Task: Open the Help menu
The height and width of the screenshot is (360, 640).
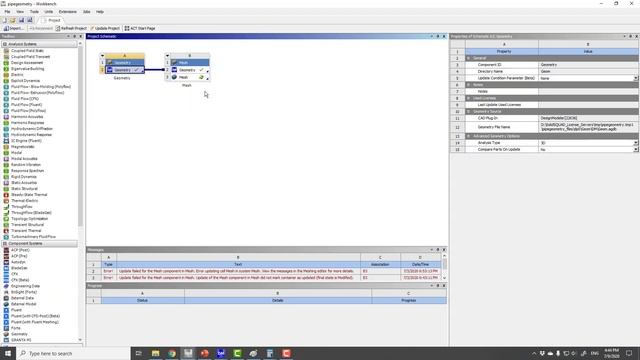Action: pyautogui.click(x=100, y=12)
